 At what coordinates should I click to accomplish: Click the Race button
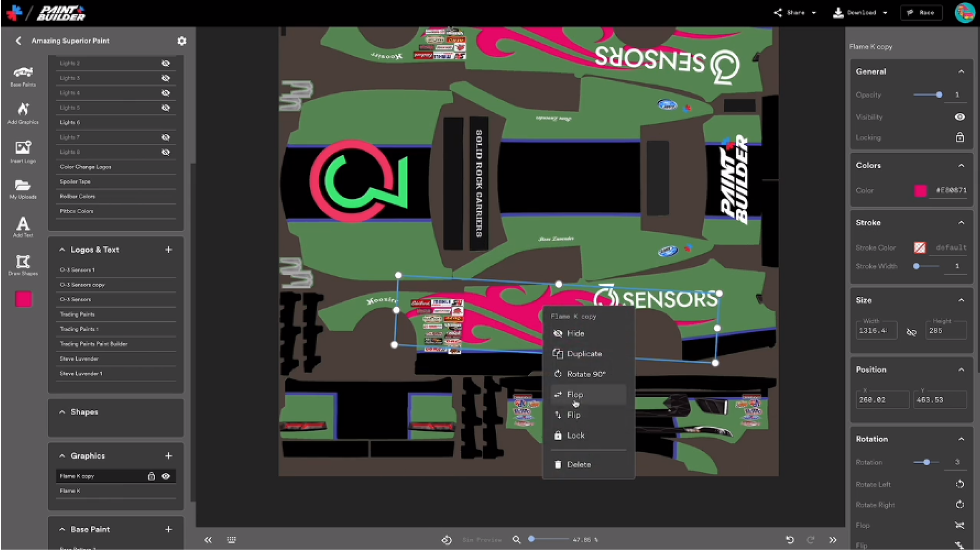click(921, 13)
